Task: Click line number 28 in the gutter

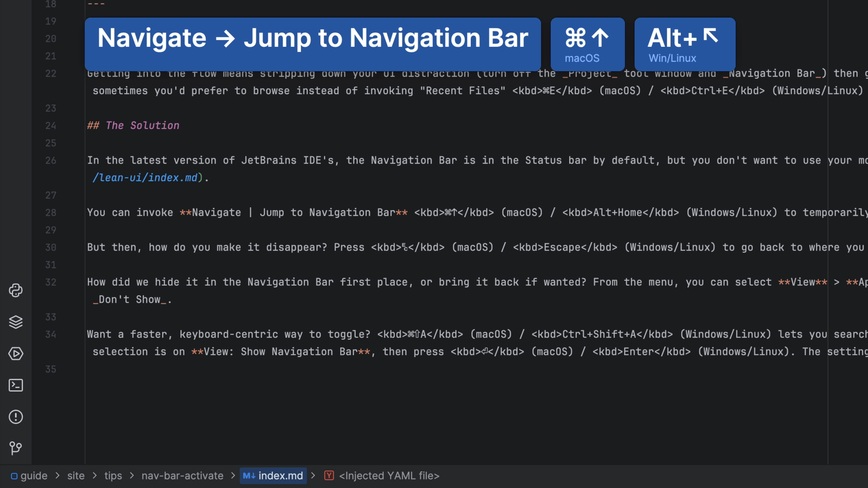Action: (x=51, y=213)
